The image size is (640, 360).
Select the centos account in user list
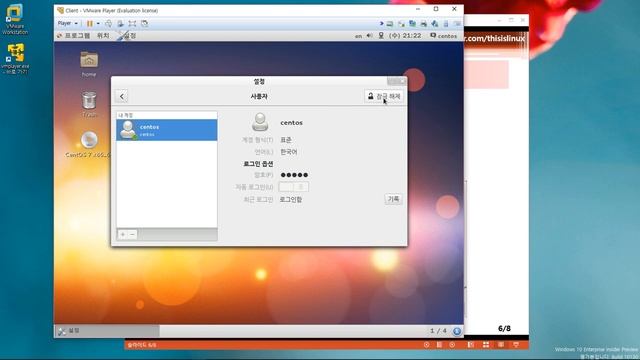point(167,130)
